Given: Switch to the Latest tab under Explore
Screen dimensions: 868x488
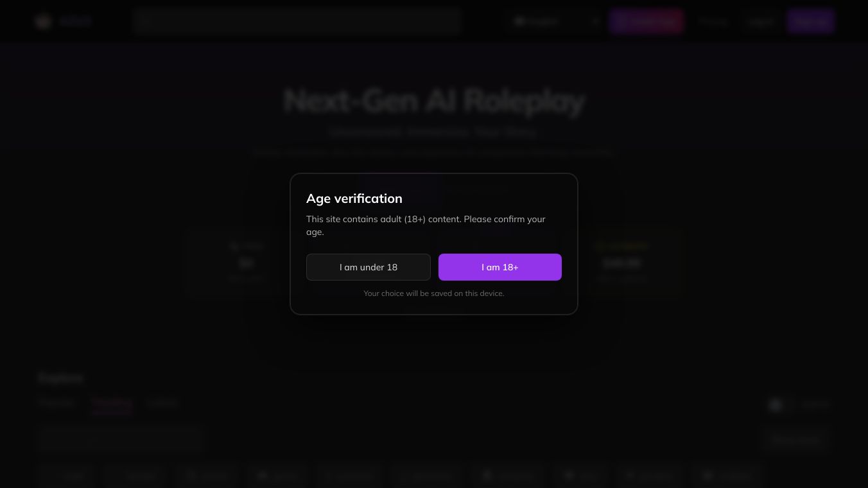Looking at the screenshot, I should click(162, 403).
